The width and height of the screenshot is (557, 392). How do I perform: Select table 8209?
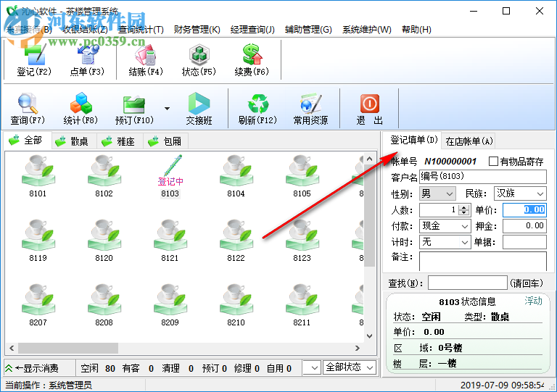170,305
